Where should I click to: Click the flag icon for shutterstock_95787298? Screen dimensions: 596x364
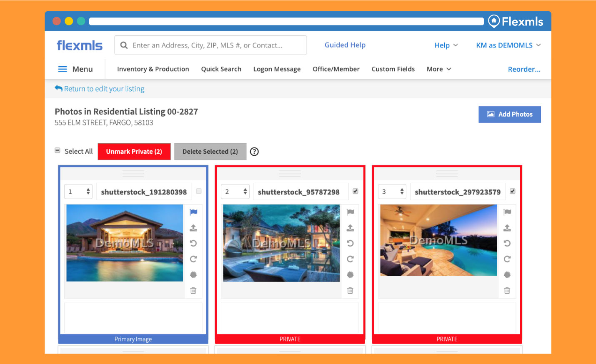350,212
